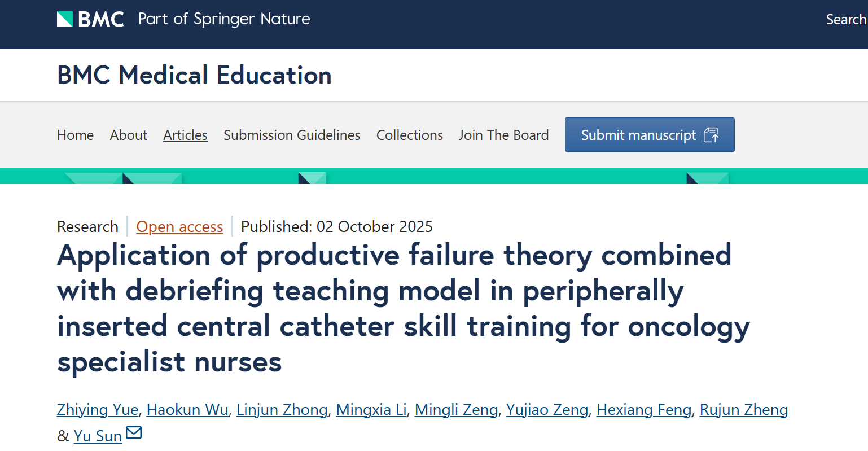This screenshot has width=868, height=451.
Task: Open the Search option in header
Action: coord(845,19)
